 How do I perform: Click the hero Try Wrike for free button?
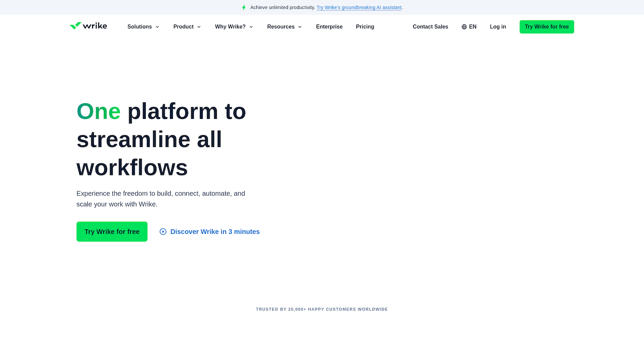click(x=112, y=232)
